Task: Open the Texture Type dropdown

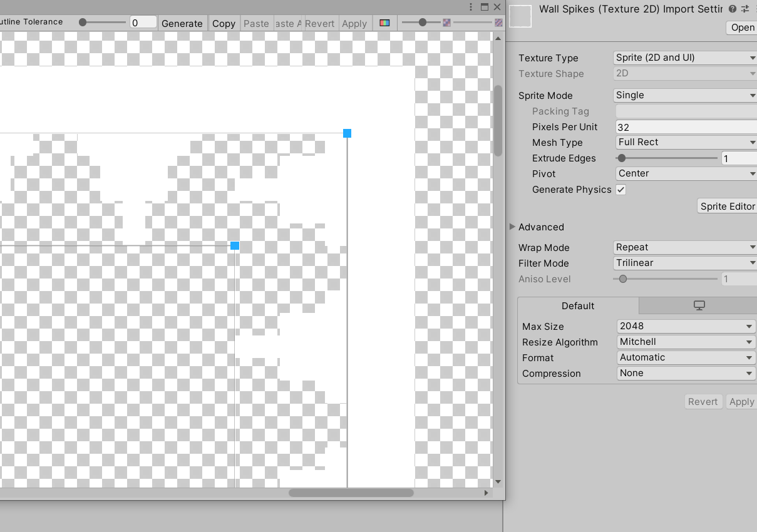Action: coord(684,58)
